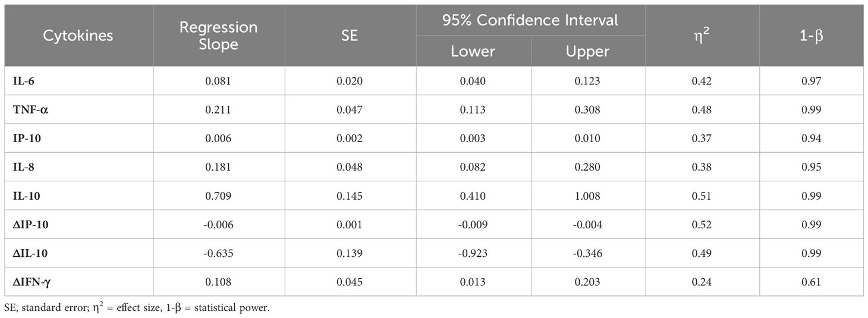Select the IP-10 row label
Viewport: 868px width, 318px height.
coord(27,138)
